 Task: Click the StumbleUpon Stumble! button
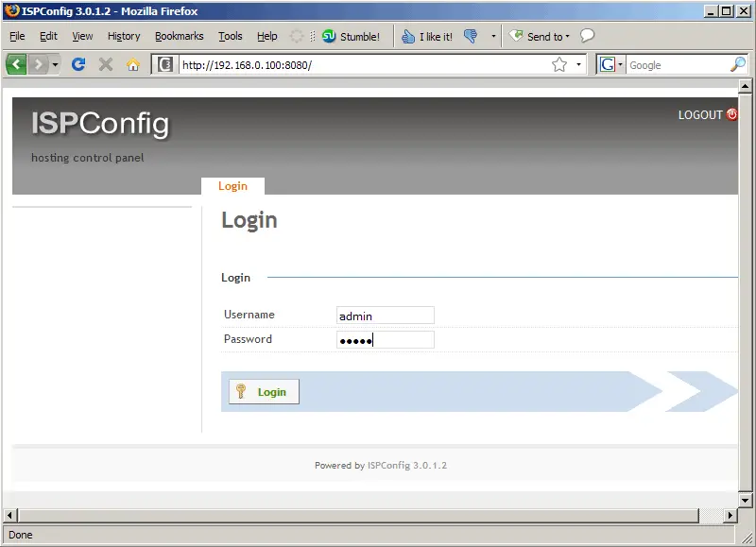click(x=351, y=37)
